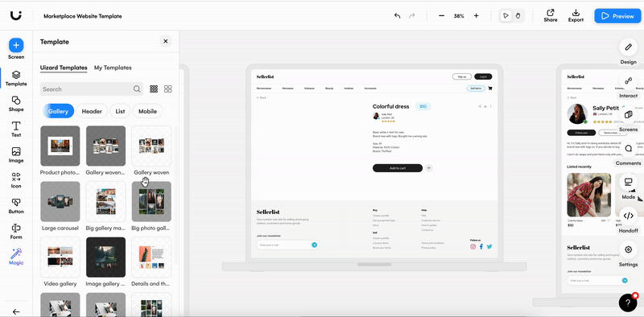Select the List filter chip
Screen dimensions: 644x317
coord(120,111)
